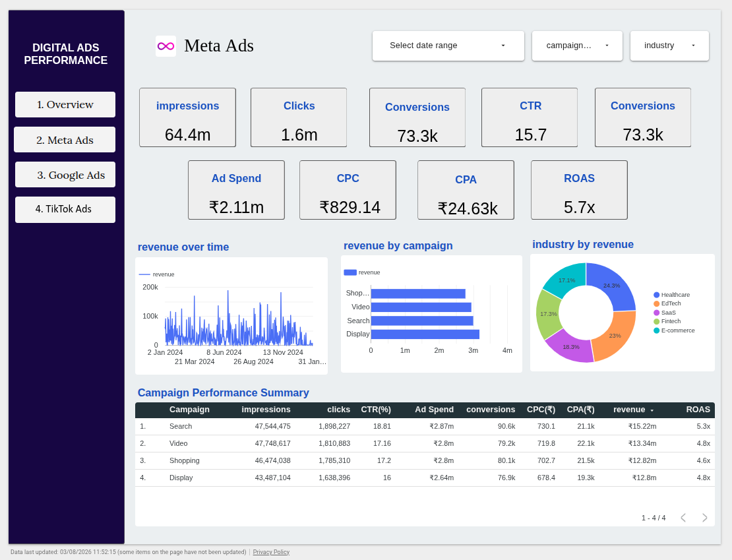This screenshot has width=732, height=560.
Task: Open the Privacy Policy link
Action: 271,552
